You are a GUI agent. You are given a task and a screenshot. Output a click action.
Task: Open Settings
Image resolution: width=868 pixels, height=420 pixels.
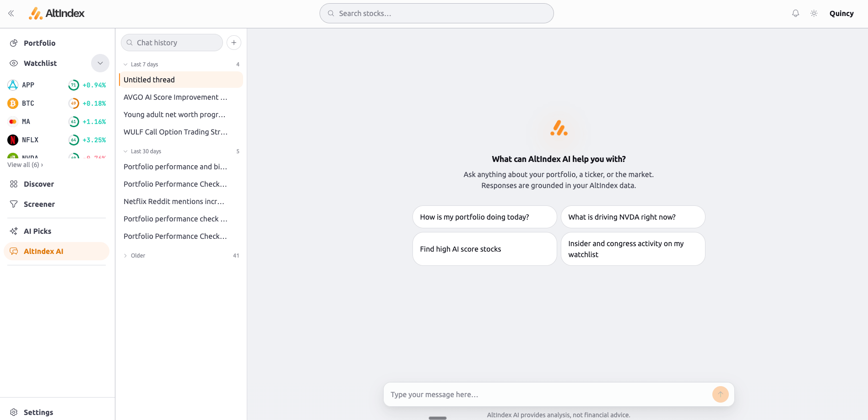pos(38,412)
